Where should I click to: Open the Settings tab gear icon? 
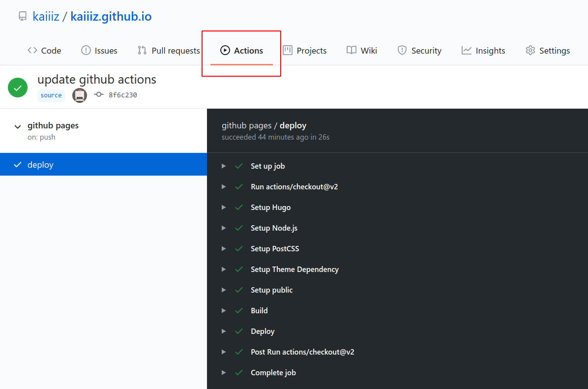[530, 50]
